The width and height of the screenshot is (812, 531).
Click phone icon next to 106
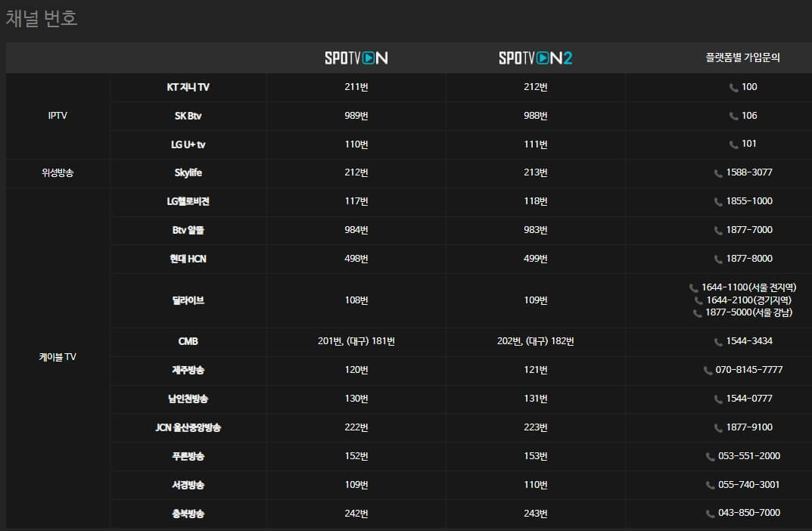coord(734,116)
